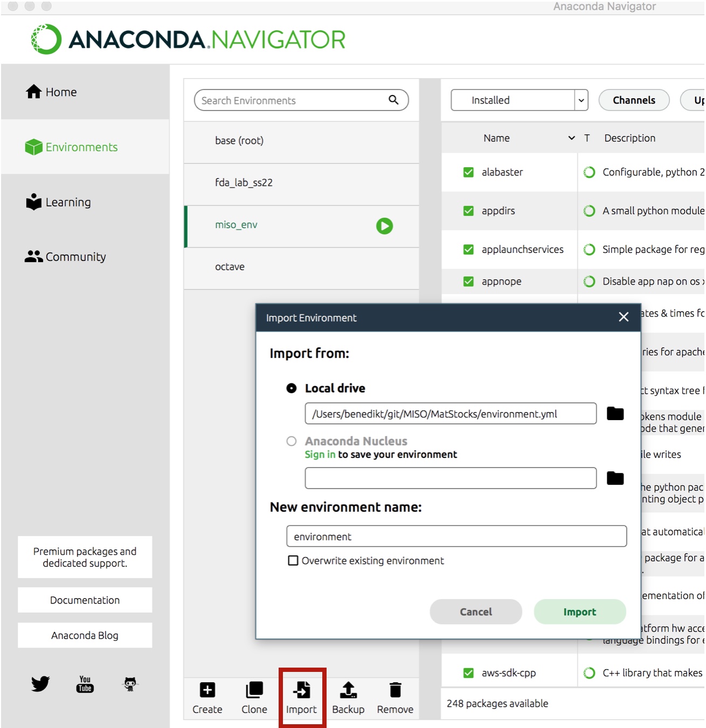
Task: Click the 248 packages available status text
Action: tap(497, 704)
